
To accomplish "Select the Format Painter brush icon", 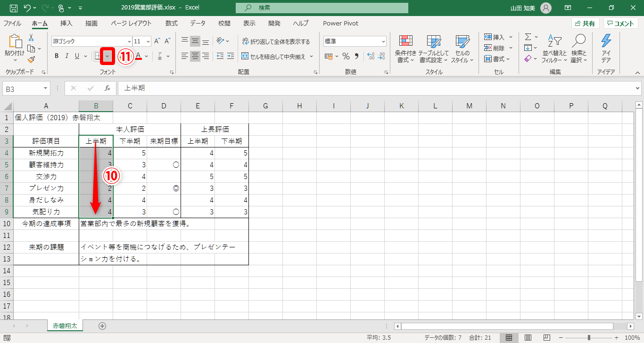I will (x=31, y=59).
